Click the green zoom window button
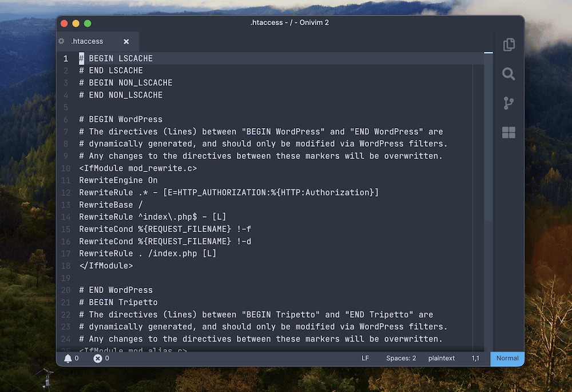 click(x=88, y=23)
